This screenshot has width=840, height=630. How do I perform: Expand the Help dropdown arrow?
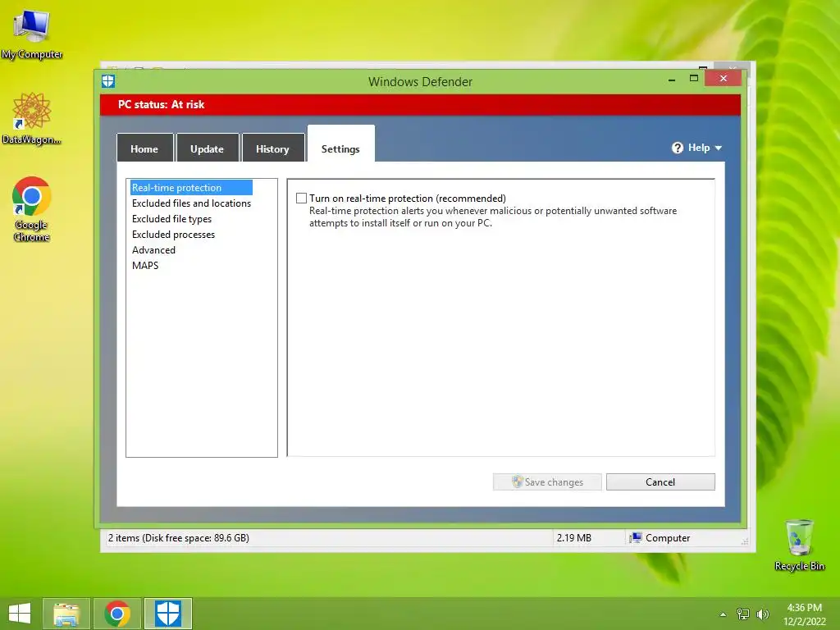(719, 148)
